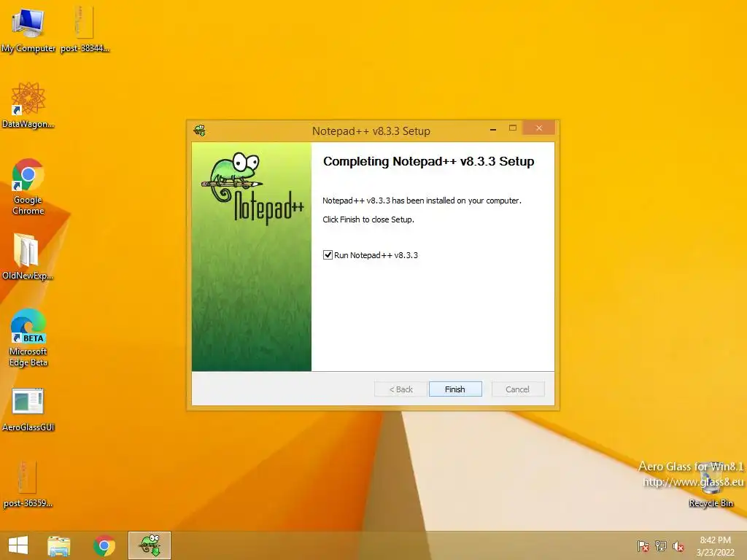Open the network tray icon

(x=661, y=546)
